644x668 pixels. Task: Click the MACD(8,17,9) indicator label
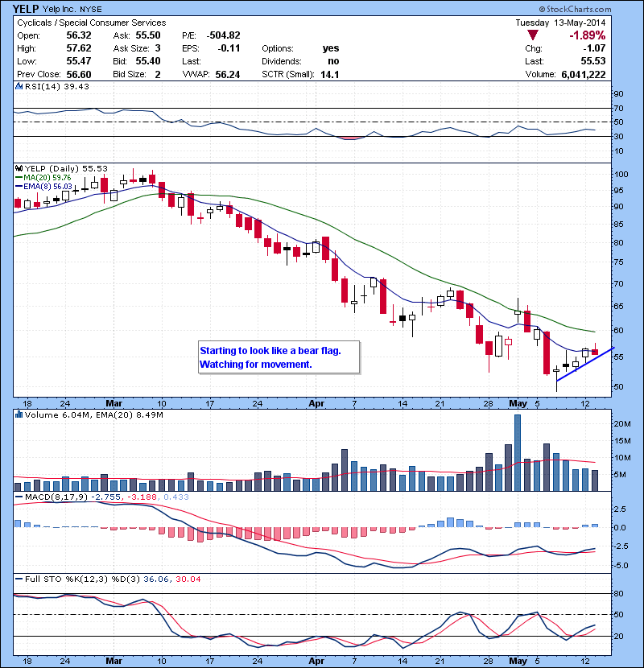(57, 497)
